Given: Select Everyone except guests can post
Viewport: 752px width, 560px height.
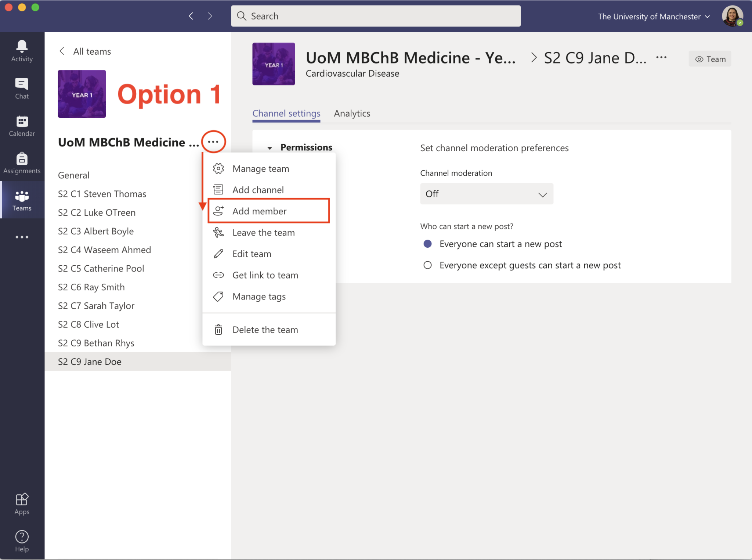Looking at the screenshot, I should pyautogui.click(x=427, y=265).
